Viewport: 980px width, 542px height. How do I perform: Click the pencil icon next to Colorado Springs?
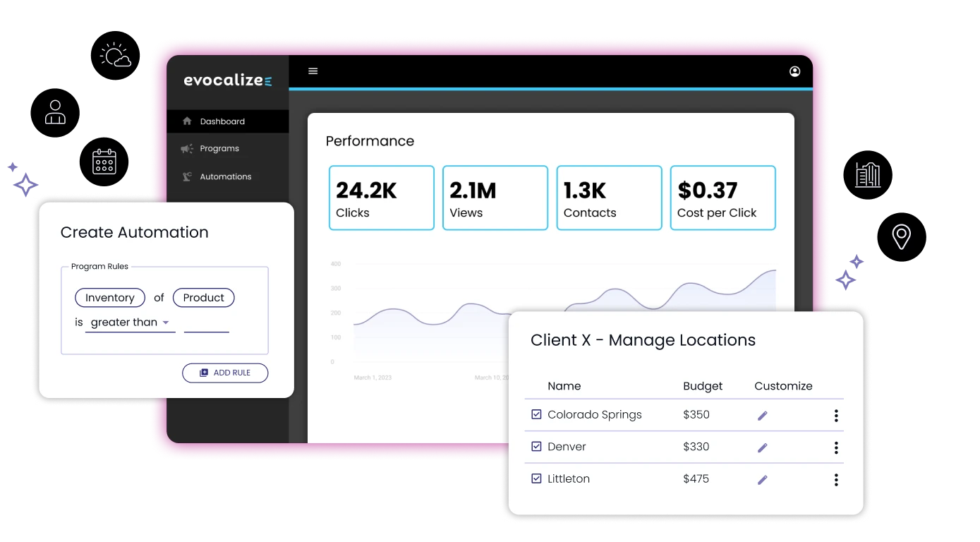coord(762,415)
